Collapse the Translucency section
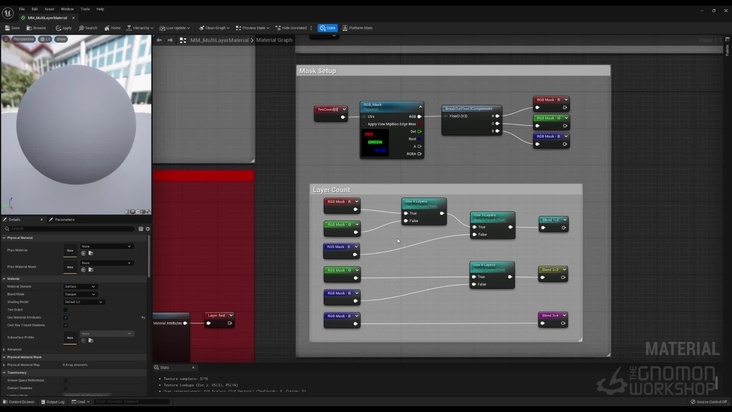Screen dimensions: 732x412 (4, 373)
